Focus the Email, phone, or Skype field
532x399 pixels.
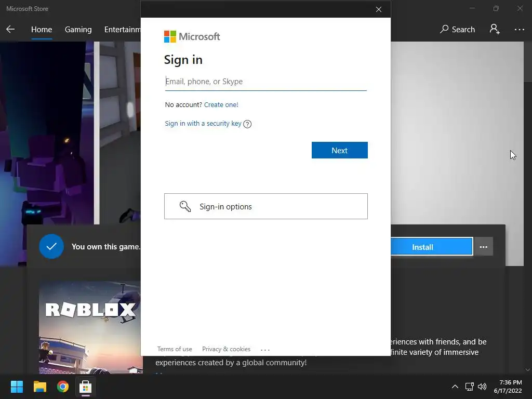click(x=265, y=82)
